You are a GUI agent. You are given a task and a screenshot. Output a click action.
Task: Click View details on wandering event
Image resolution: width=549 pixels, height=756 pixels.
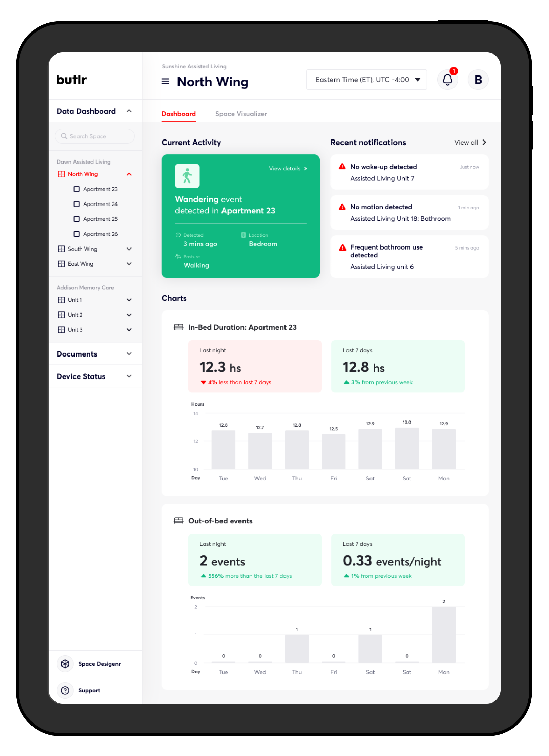288,169
